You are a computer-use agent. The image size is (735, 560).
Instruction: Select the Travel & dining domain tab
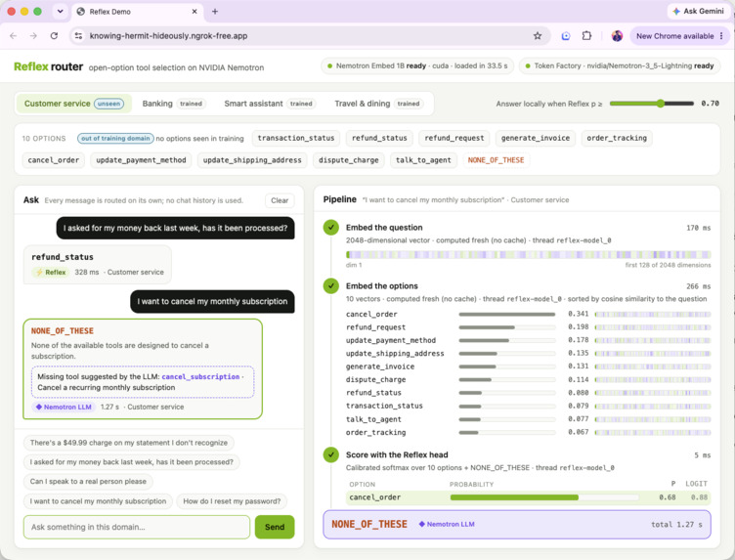(378, 104)
